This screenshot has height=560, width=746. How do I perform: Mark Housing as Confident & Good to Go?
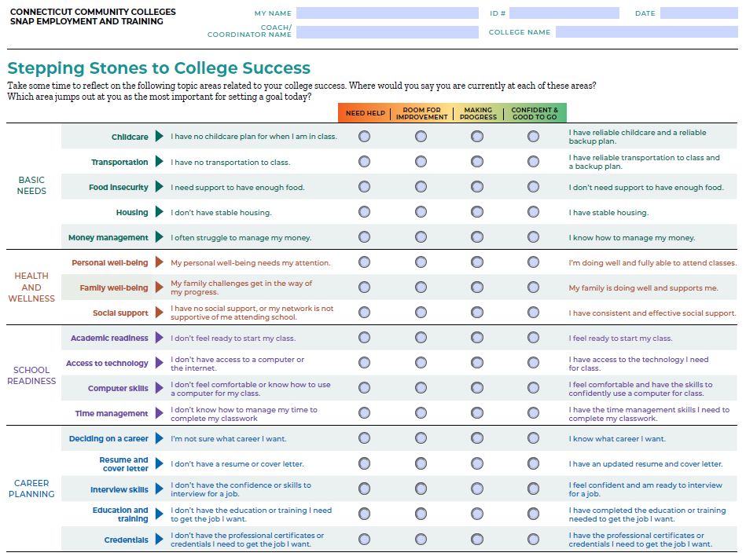pyautogui.click(x=534, y=212)
